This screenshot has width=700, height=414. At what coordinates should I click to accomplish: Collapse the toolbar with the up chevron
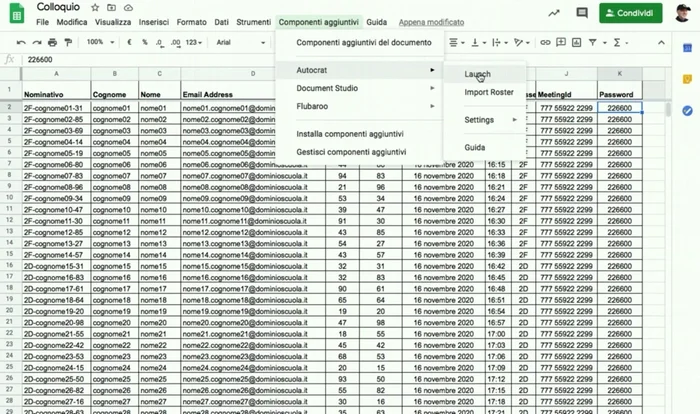tap(658, 43)
